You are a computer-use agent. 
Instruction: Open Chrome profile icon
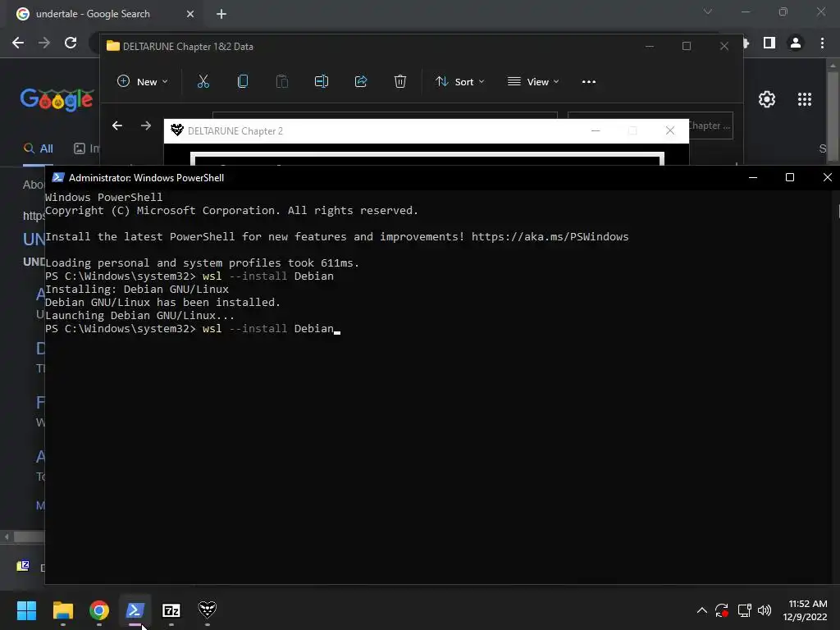pyautogui.click(x=796, y=43)
